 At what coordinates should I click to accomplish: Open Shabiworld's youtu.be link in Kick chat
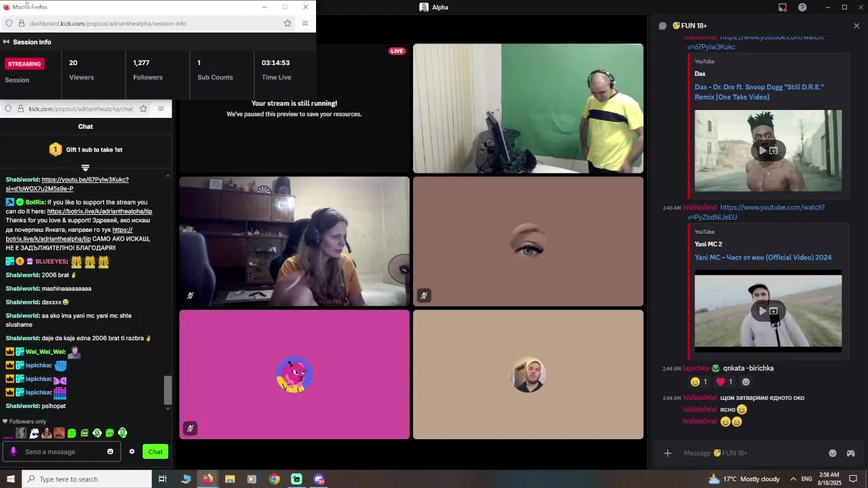point(85,180)
